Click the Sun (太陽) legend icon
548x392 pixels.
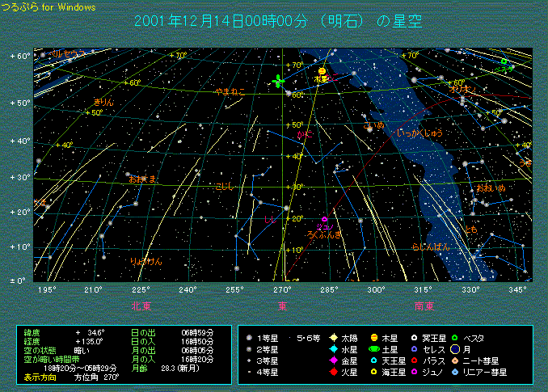(332, 336)
